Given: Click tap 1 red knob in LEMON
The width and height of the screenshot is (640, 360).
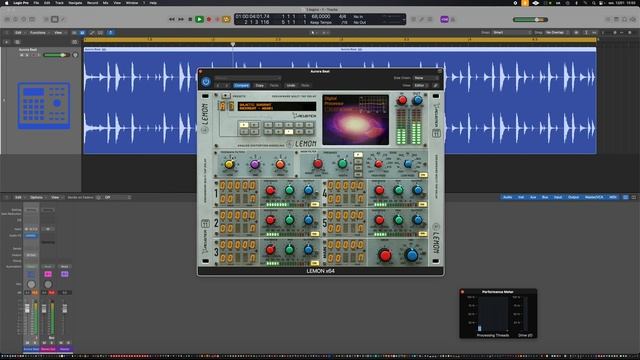Looking at the screenshot, I should coord(270,190).
